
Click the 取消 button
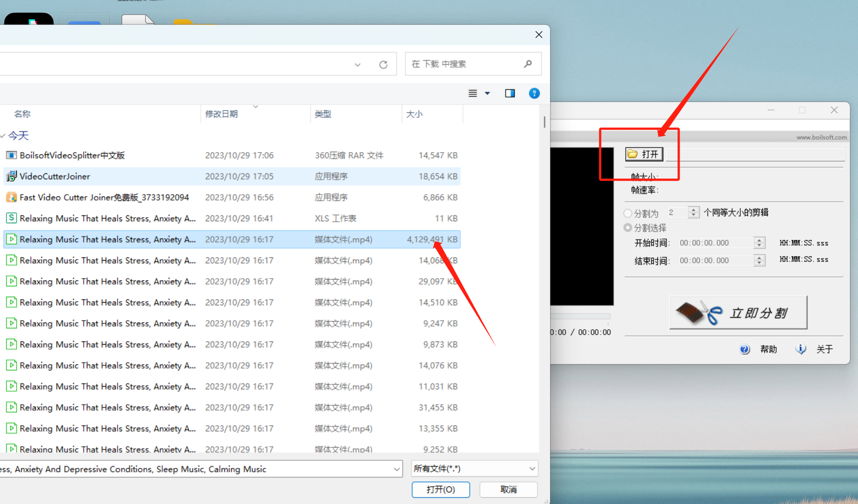click(x=508, y=490)
